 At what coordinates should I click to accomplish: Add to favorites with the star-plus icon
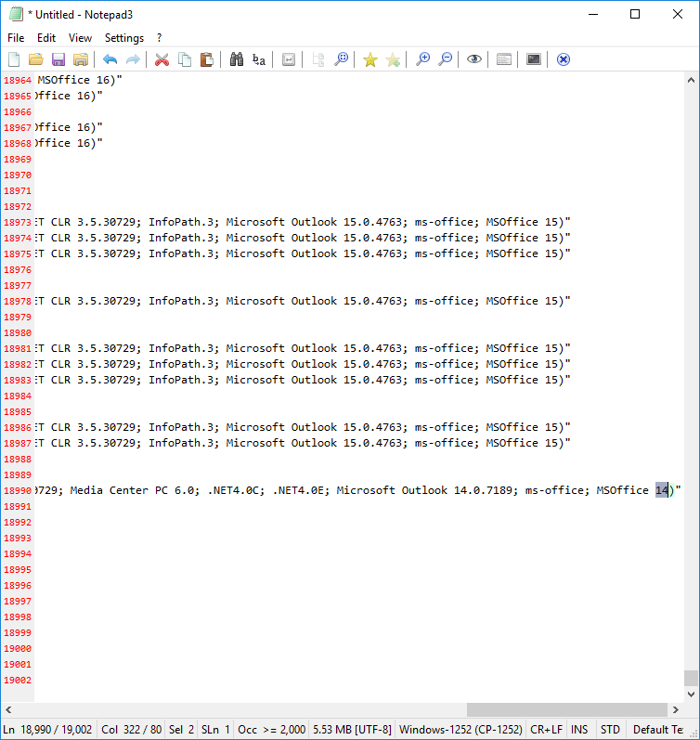tap(393, 59)
